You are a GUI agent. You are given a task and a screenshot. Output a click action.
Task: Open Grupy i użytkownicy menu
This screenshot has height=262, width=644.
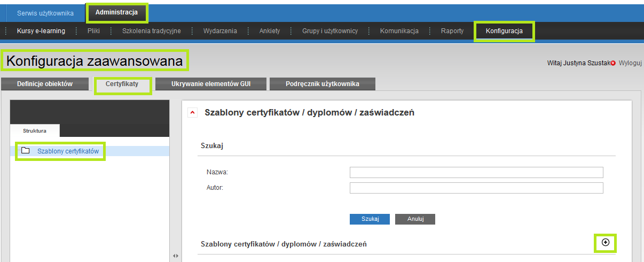click(x=330, y=31)
